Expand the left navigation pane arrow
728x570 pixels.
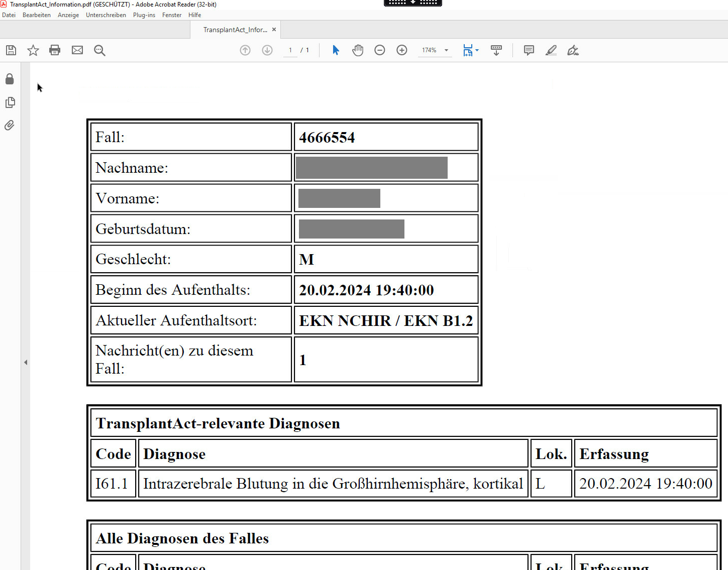pyautogui.click(x=26, y=362)
